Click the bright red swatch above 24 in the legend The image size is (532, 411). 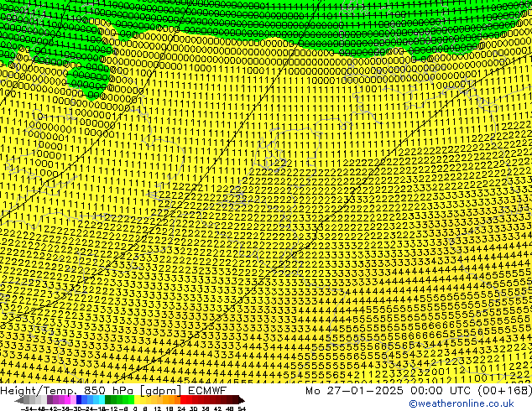(x=184, y=400)
